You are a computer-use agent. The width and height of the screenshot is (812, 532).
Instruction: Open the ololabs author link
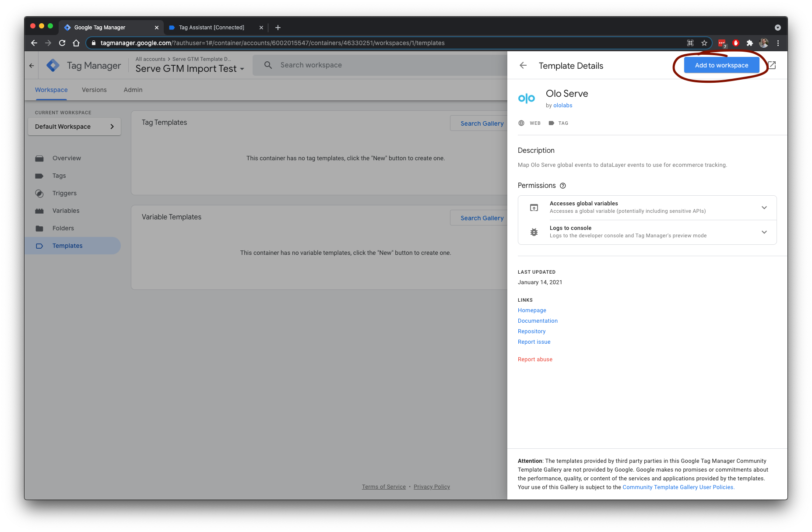pyautogui.click(x=562, y=106)
